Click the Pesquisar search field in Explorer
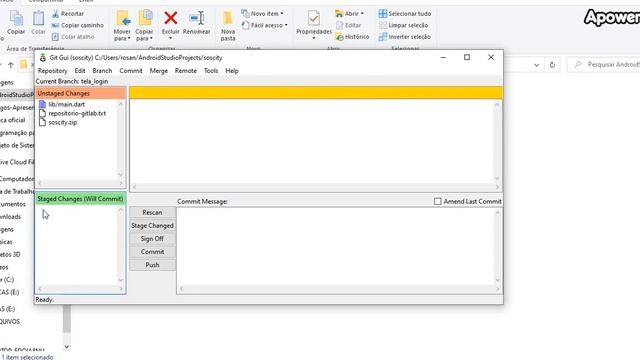640x360 pixels. click(x=604, y=64)
